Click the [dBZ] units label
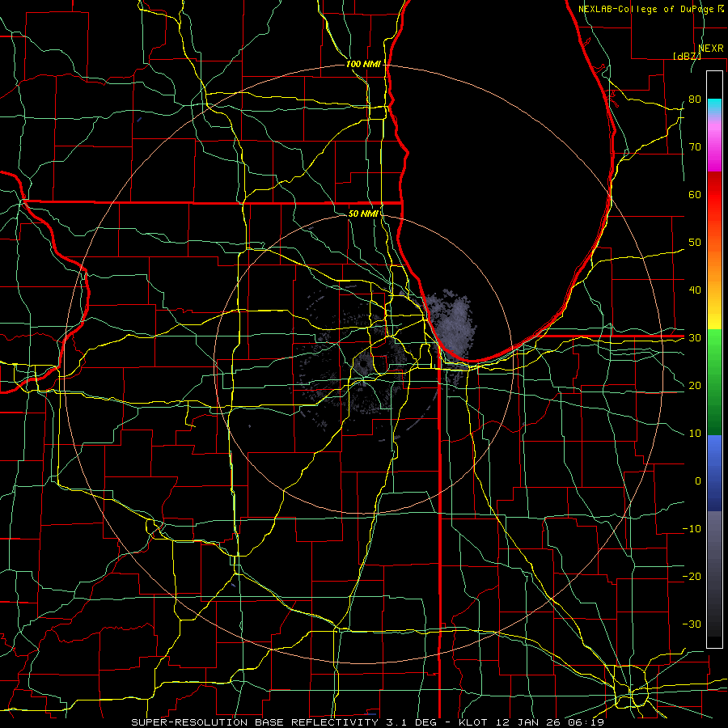Viewport: 728px width, 728px height. [x=687, y=56]
